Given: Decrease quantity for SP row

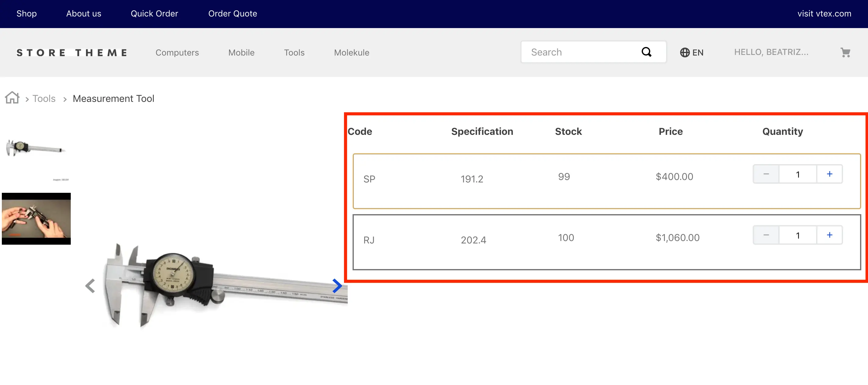Looking at the screenshot, I should pyautogui.click(x=766, y=174).
